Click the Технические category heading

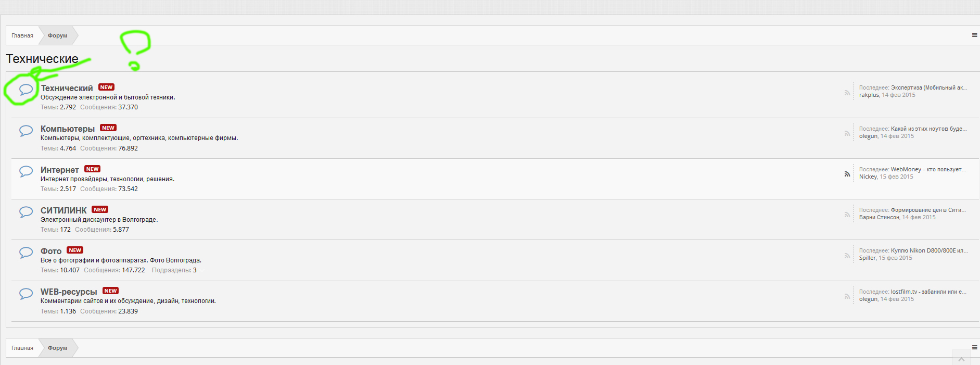[x=42, y=59]
